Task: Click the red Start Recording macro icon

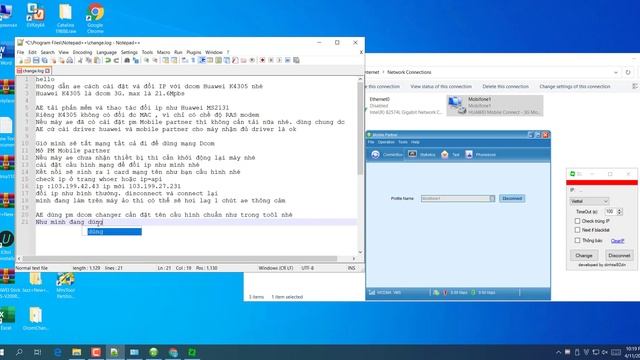Action: [262, 60]
